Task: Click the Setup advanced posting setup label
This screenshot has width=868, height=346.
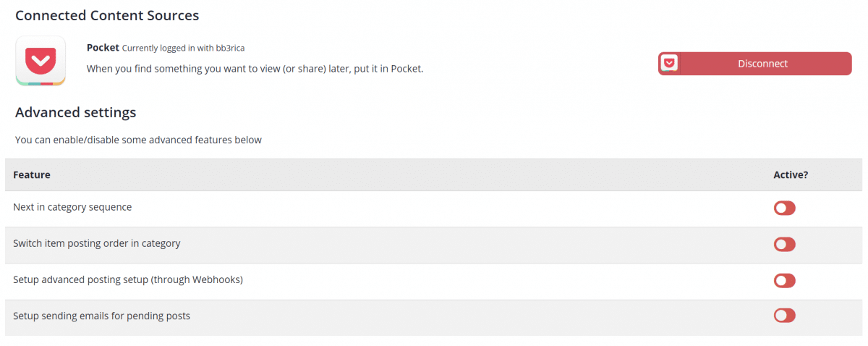Action: (127, 279)
